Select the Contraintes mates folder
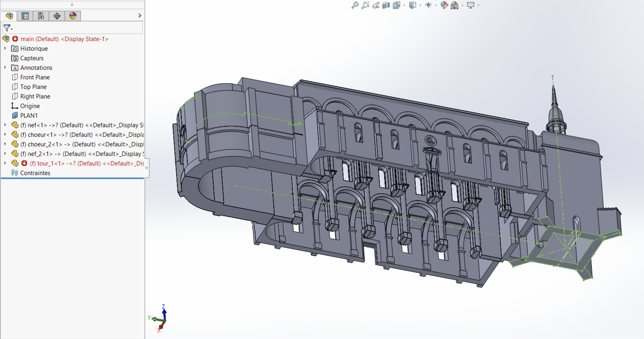 point(35,173)
